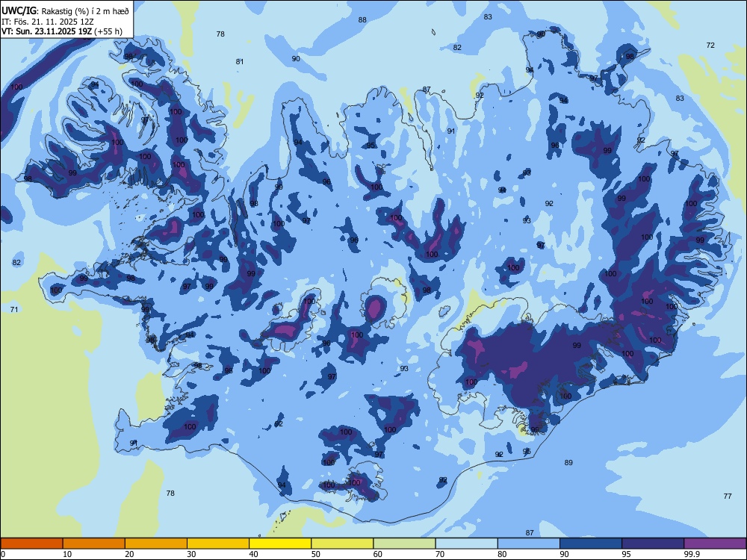
Task: Click the dark orange 0–10 legend swatch
Action: 31,544
